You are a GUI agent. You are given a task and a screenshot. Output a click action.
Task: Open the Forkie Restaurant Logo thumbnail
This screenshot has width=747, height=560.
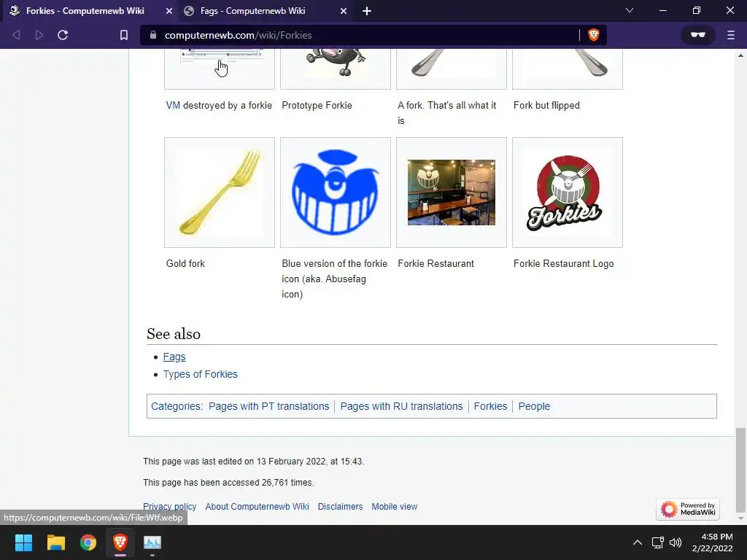[x=568, y=192]
